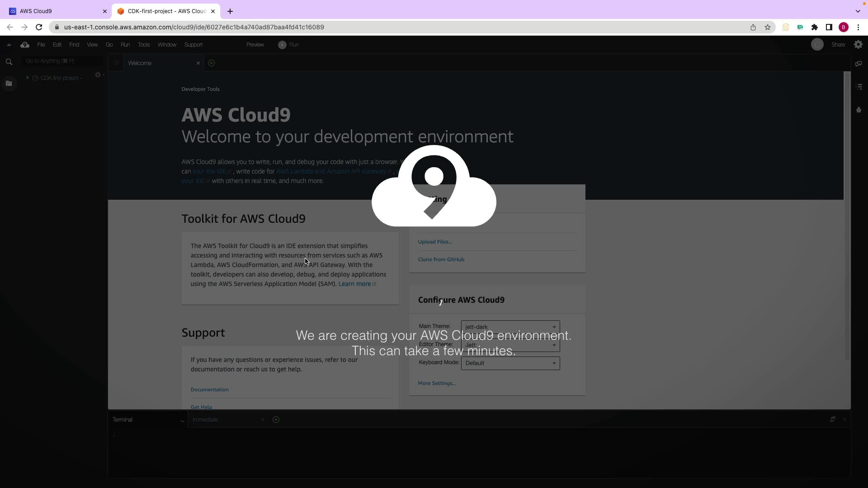Switch to the Immediate tab
868x488 pixels.
pos(205,420)
